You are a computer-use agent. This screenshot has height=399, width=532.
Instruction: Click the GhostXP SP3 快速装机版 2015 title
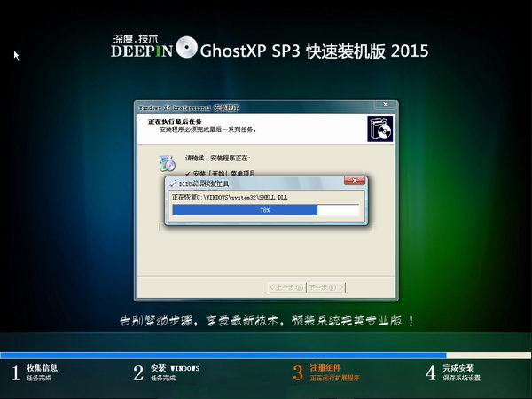314,51
